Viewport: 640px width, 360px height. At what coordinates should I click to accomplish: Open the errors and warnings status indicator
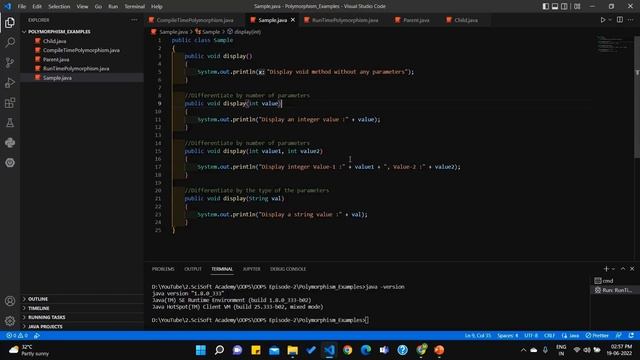17,336
